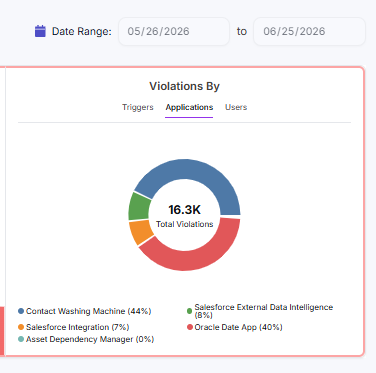Click the 16.3K total violations value
376x373 pixels.
[184, 210]
